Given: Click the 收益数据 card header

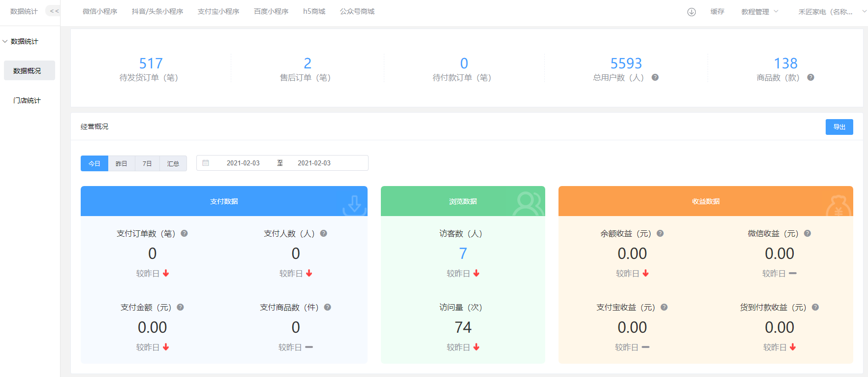Looking at the screenshot, I should [x=706, y=201].
